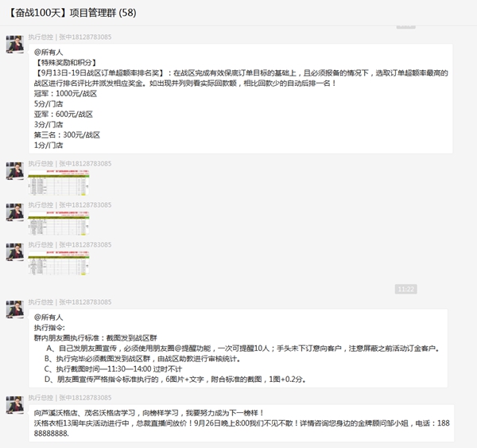Click the line 冠军：1000元/战区
The height and width of the screenshot is (448, 477).
pyautogui.click(x=65, y=94)
